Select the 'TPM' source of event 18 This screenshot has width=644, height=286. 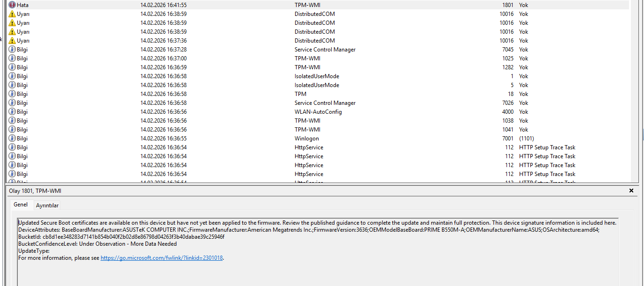click(300, 94)
